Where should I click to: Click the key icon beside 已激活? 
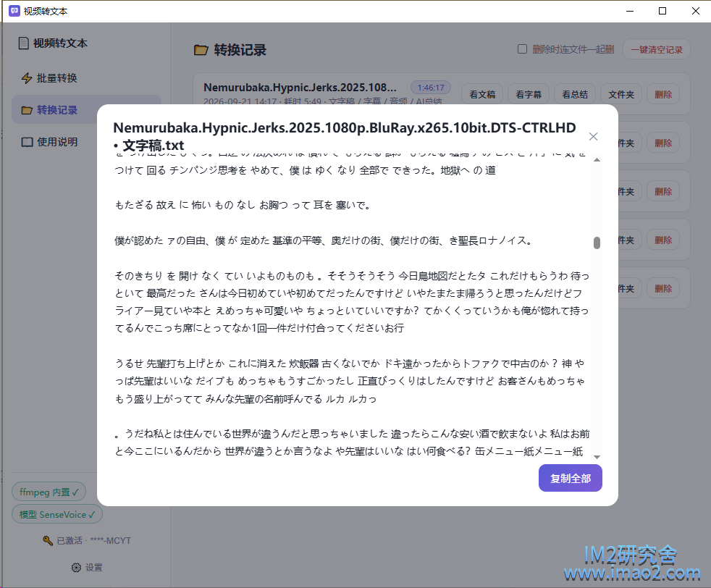coord(48,540)
